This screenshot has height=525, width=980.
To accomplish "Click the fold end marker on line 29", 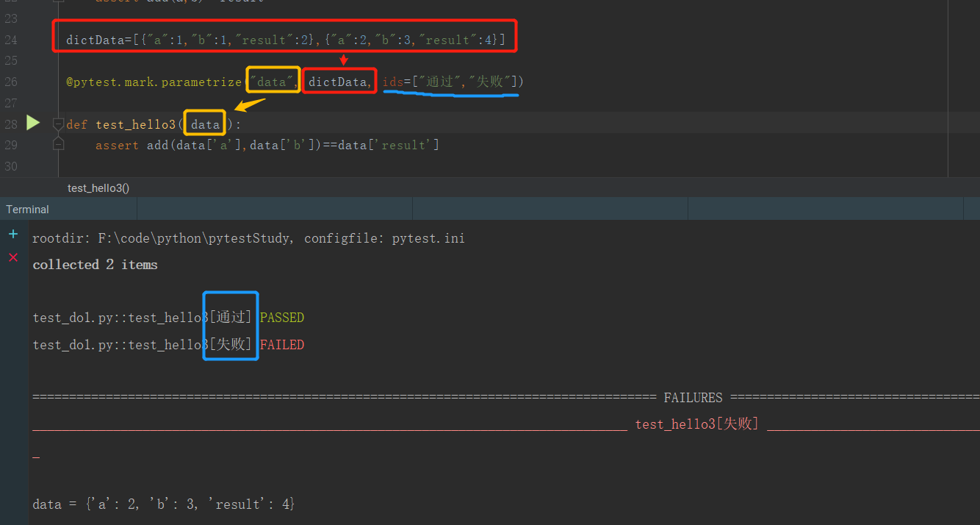I will coord(58,145).
